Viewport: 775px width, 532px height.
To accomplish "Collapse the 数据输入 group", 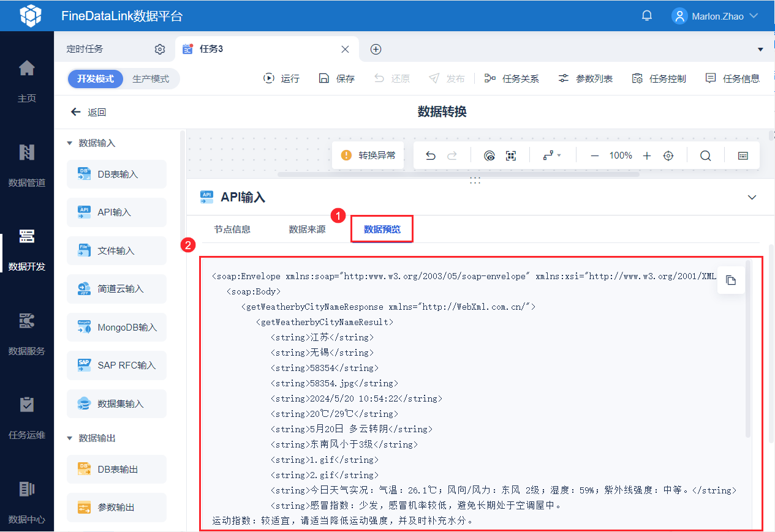I will [x=69, y=143].
